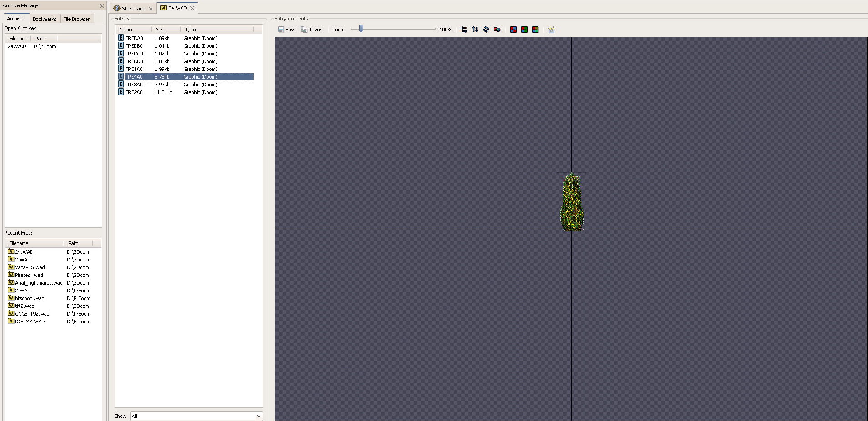The image size is (868, 421).
Task: Click the graphic icon beside TRE1A0
Action: point(121,69)
